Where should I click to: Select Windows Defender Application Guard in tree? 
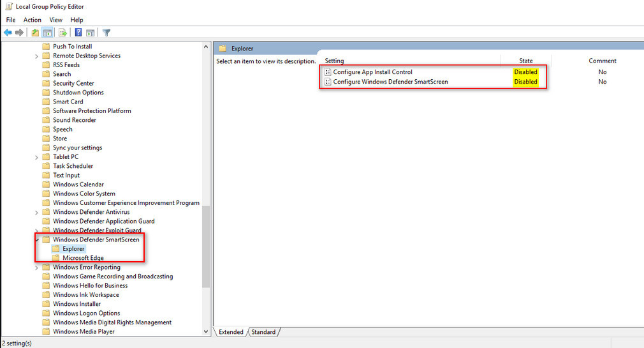point(104,222)
